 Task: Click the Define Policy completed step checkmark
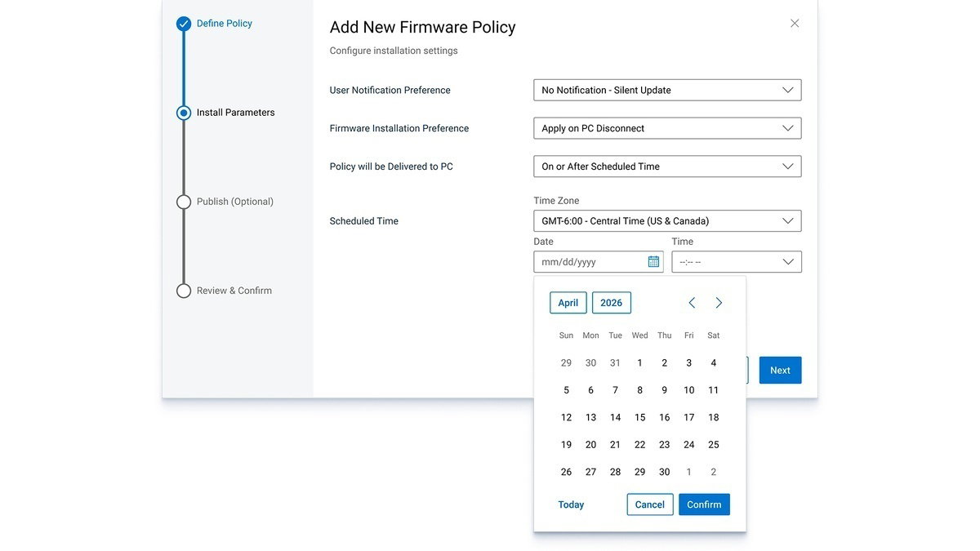coord(184,24)
